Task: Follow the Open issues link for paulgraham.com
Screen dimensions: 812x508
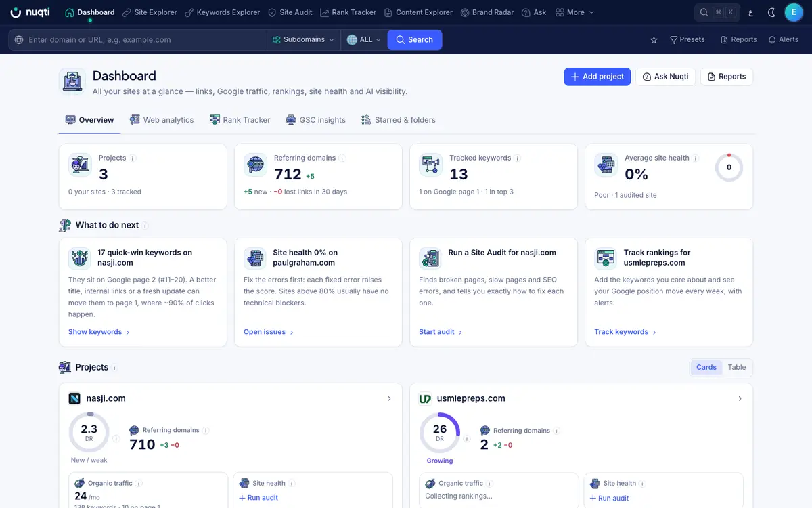Action: (269, 332)
